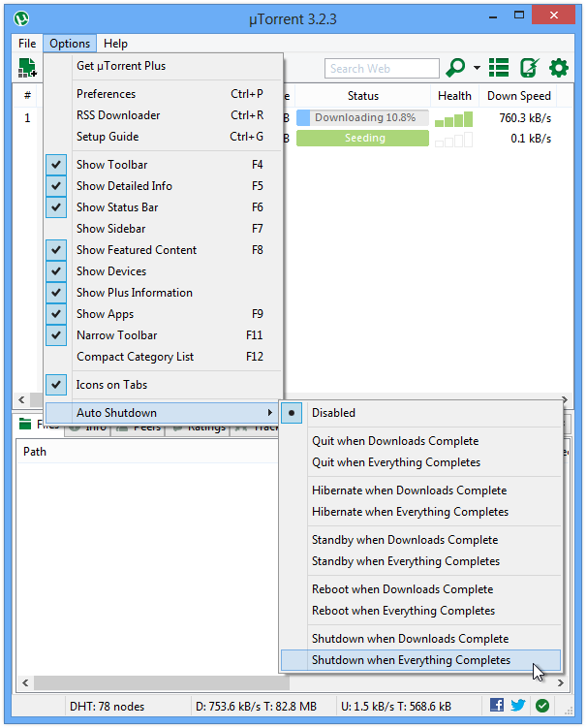Click the Twitter bird icon in status bar
This screenshot has width=587, height=728.
point(518,706)
